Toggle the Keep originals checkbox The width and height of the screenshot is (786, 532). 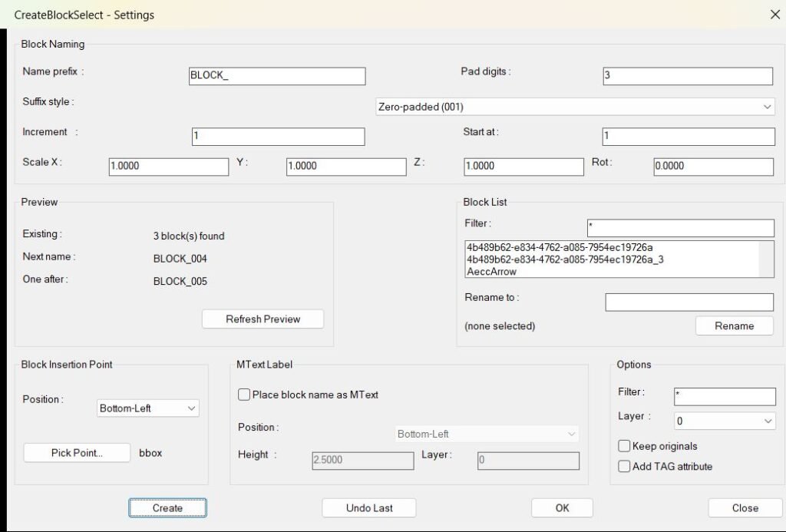[x=624, y=446]
